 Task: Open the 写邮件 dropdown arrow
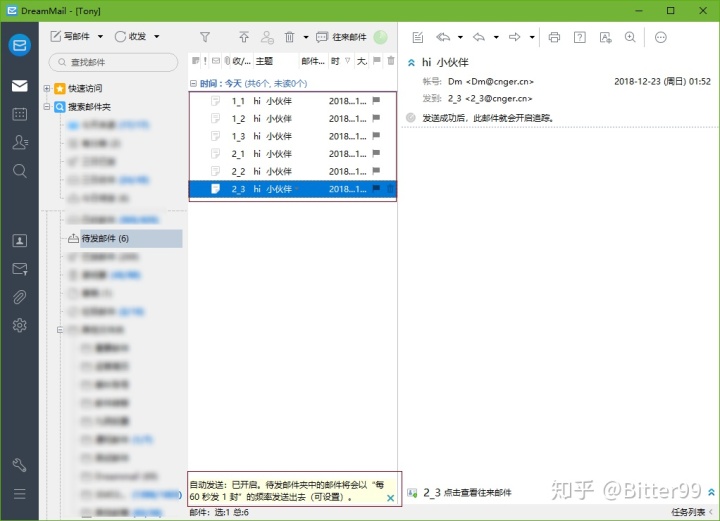pos(100,36)
